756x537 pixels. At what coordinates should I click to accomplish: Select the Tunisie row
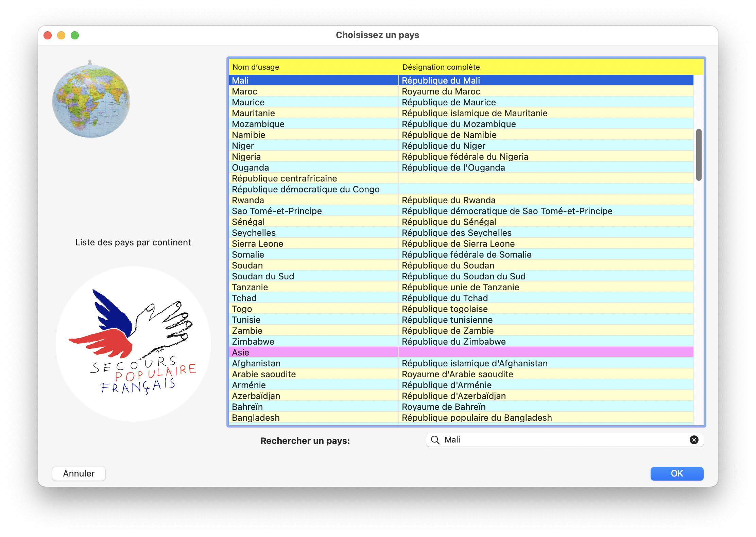tap(461, 319)
